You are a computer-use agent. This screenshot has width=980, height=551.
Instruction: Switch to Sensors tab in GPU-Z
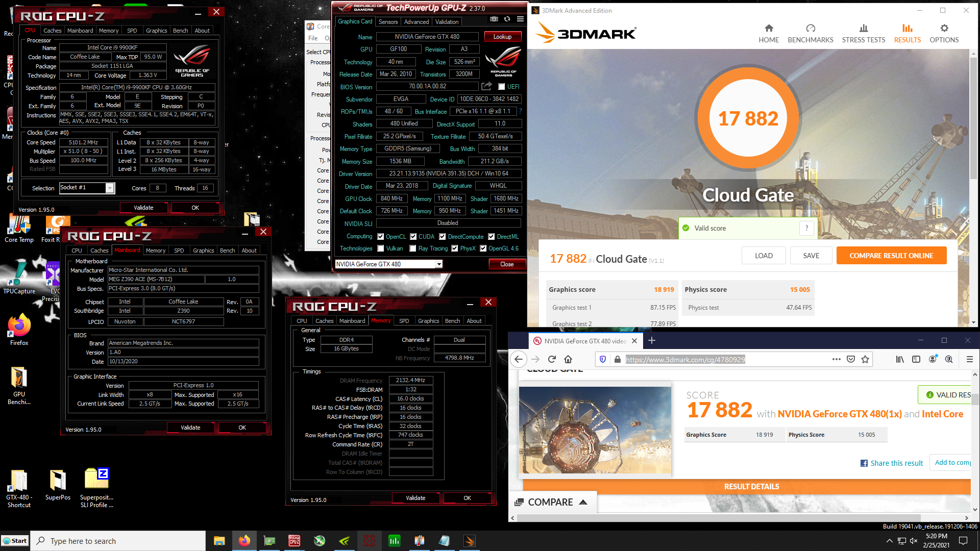[x=388, y=22]
